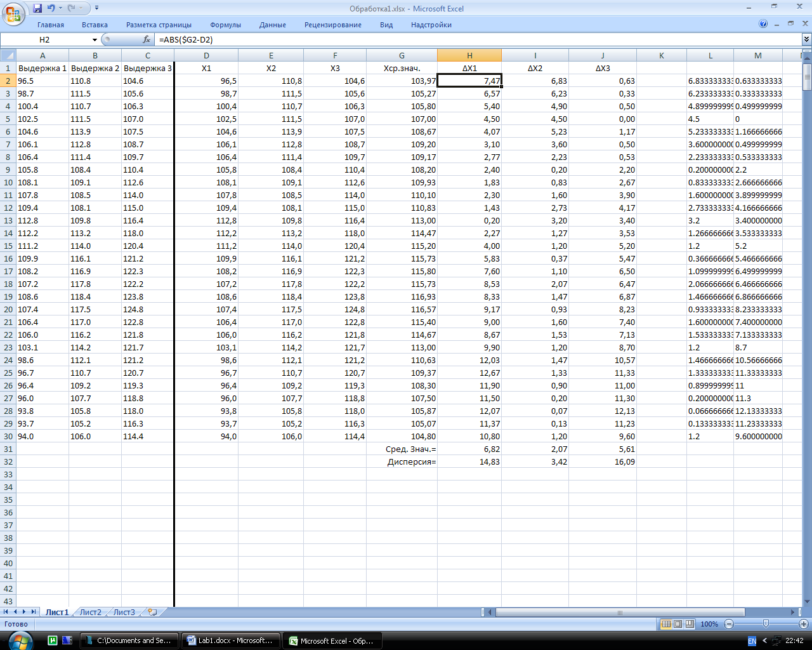Select cell containing Сред. Знач.= label
The image size is (812, 650).
click(402, 449)
